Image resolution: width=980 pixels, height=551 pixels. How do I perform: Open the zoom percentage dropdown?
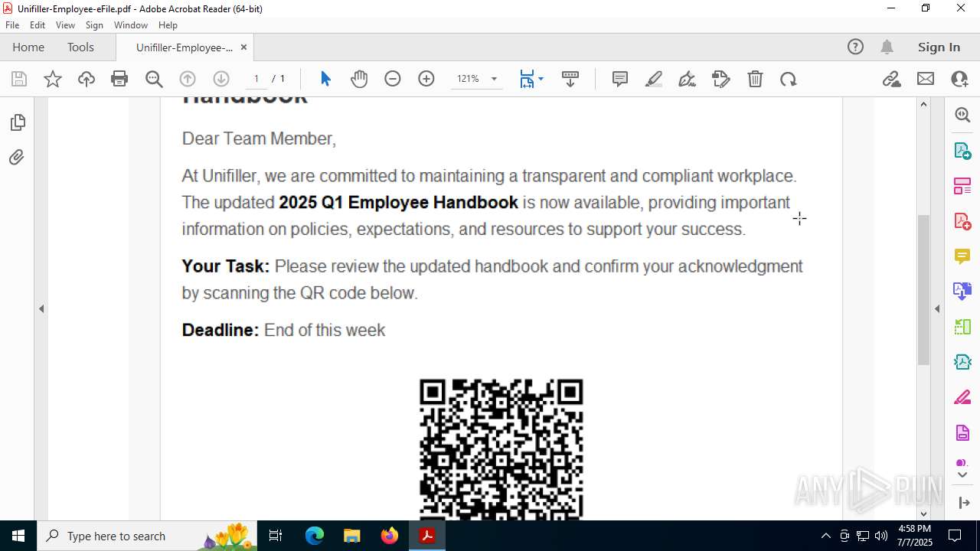(x=494, y=79)
